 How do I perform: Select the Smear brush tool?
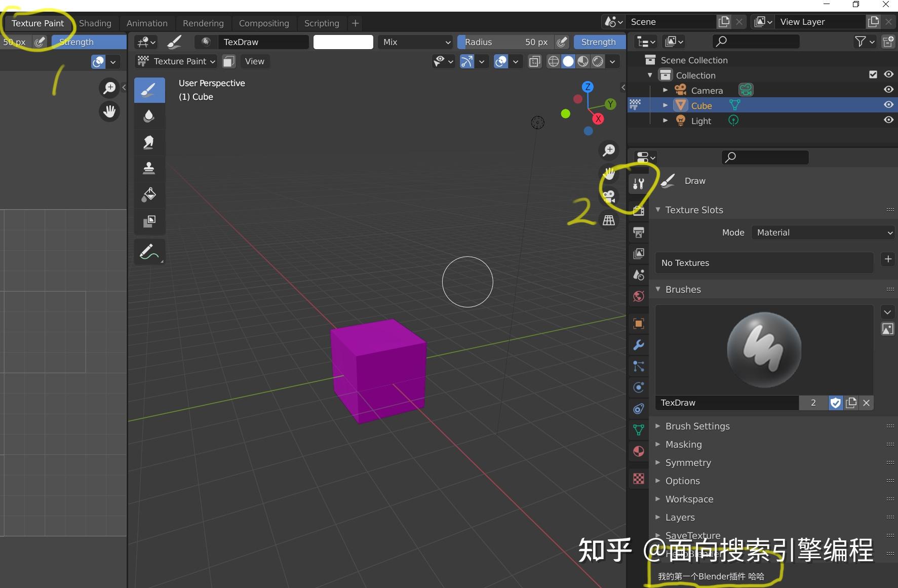[149, 142]
